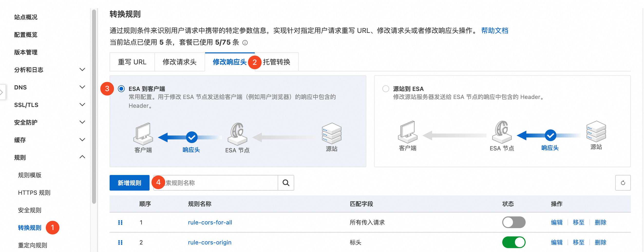Expand the 缓存 menu section
This screenshot has height=252, width=644.
(82, 140)
